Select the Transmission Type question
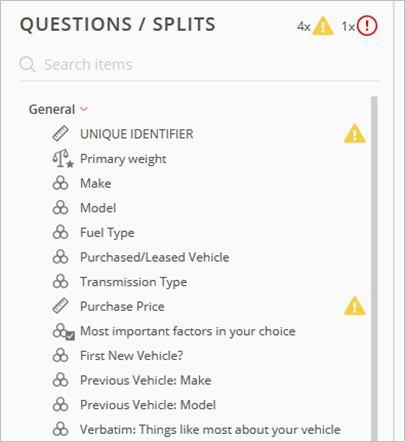Viewport: 405px width, 442px height. pyautogui.click(x=133, y=282)
